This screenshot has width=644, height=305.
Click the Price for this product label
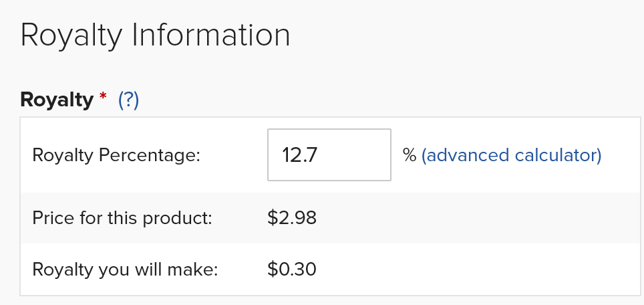pos(122,218)
